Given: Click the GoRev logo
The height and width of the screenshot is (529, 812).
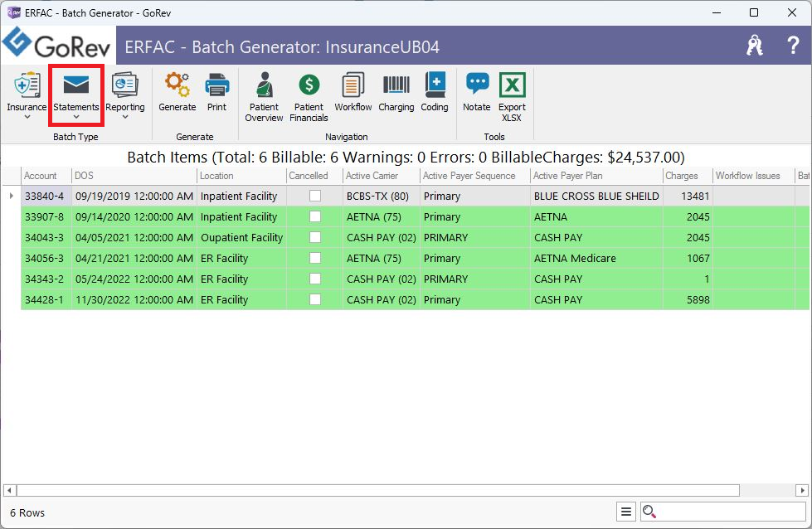Looking at the screenshot, I should pos(56,43).
